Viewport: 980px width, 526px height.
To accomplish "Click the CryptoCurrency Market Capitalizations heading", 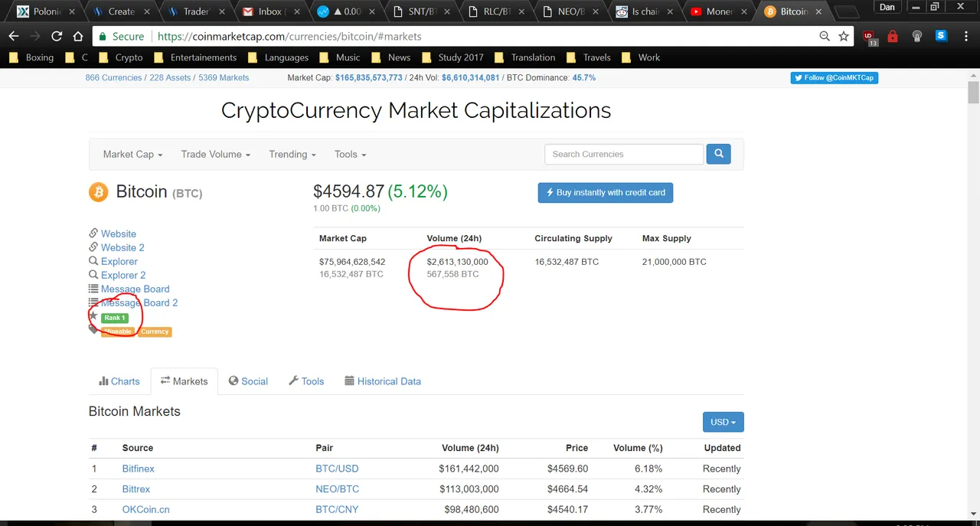I will (416, 110).
